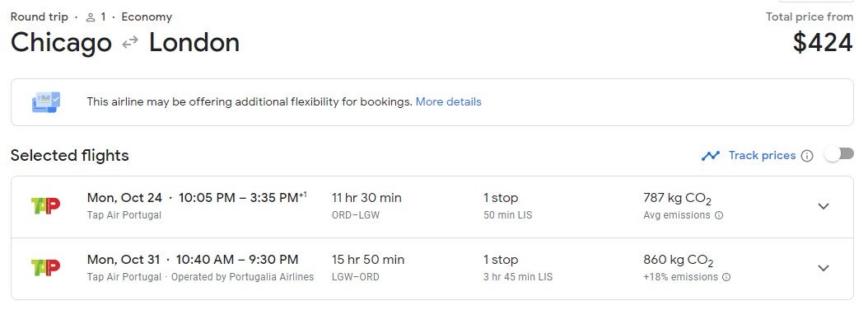Click the passenger count person icon

click(91, 18)
